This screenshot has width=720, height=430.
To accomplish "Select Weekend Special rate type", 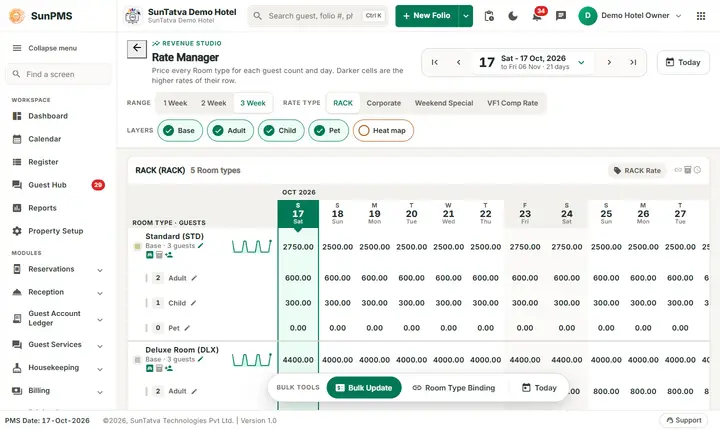I will tap(444, 103).
